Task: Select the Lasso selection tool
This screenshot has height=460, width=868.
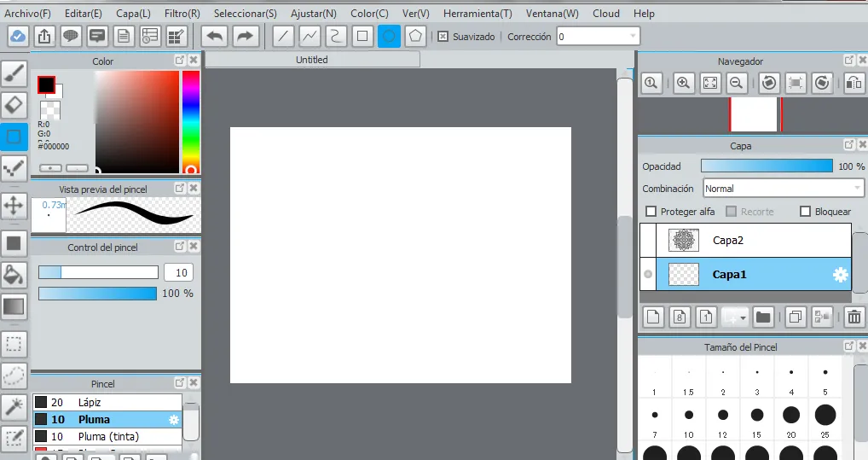Action: pos(14,376)
